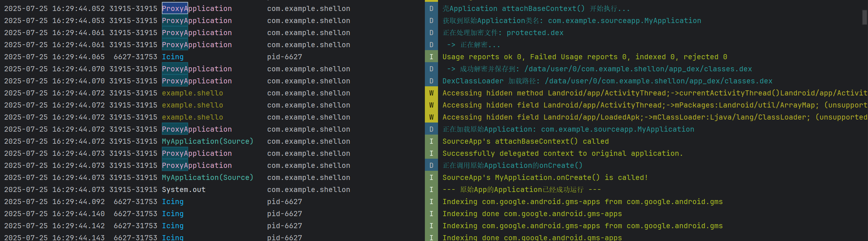Click the I level badge on the 'Successfully delegated' row

tap(431, 153)
